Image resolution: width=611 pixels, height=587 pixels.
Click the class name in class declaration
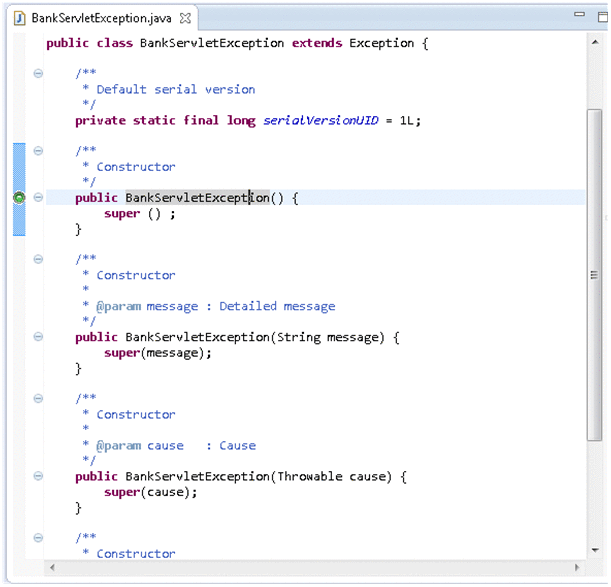[212, 43]
